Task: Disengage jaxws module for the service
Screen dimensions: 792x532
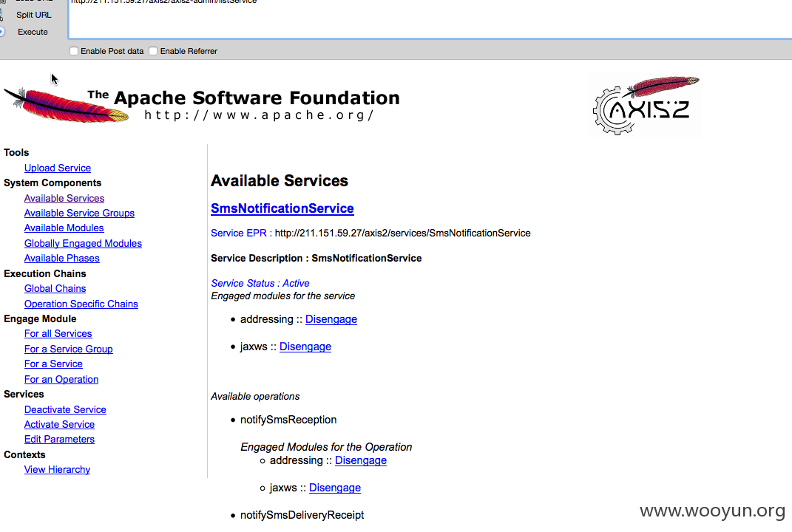Action: 305,347
